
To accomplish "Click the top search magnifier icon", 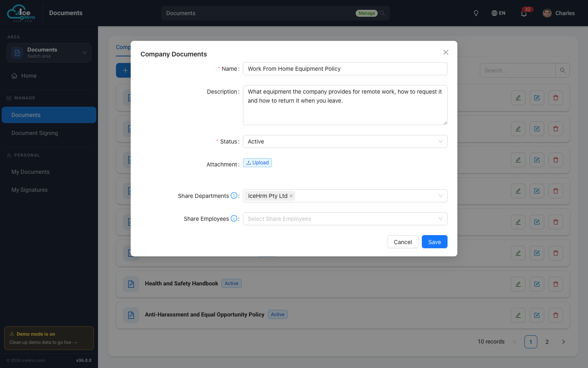I will (382, 13).
